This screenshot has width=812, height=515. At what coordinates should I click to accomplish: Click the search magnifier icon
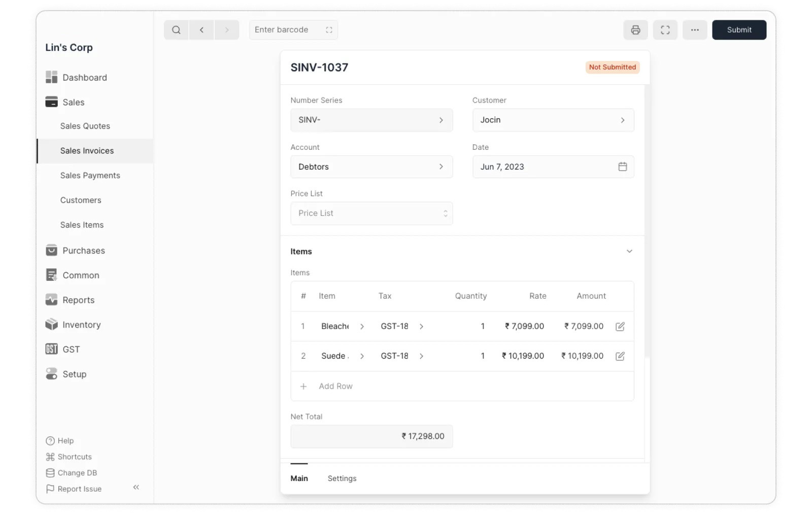click(x=176, y=30)
